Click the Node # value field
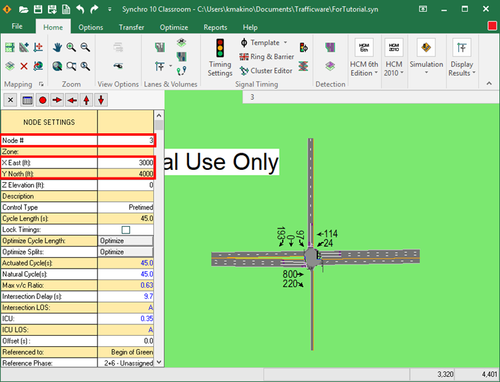The width and height of the screenshot is (500, 382). (x=126, y=140)
